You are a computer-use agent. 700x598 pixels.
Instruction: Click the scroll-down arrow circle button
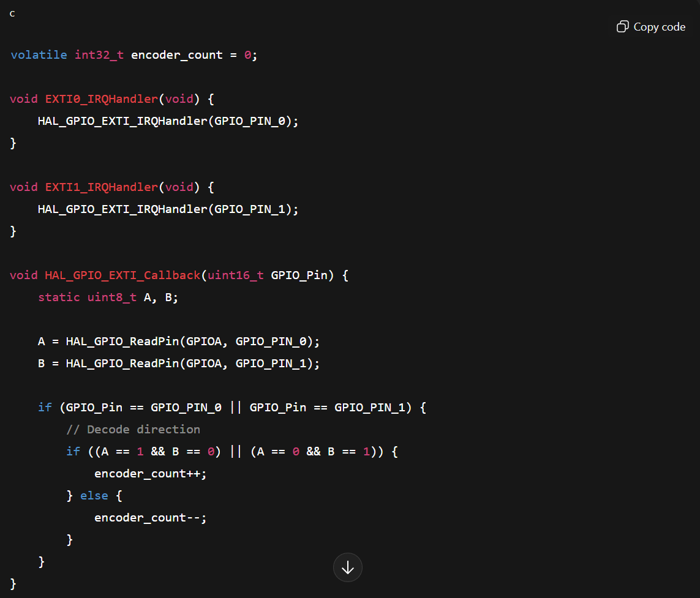coord(348,567)
